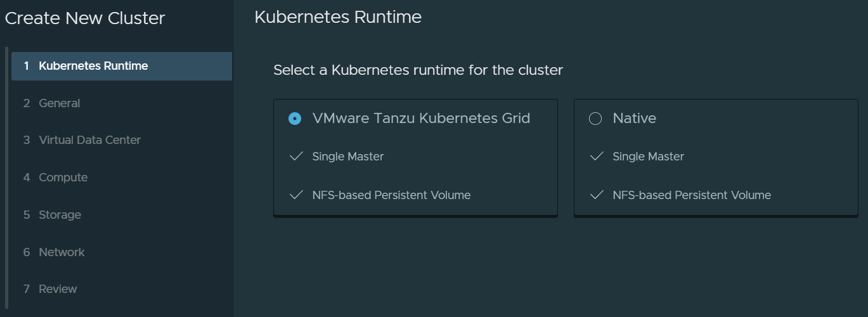Click the Native runtime label text
Screen dimensions: 868x317
(x=634, y=119)
